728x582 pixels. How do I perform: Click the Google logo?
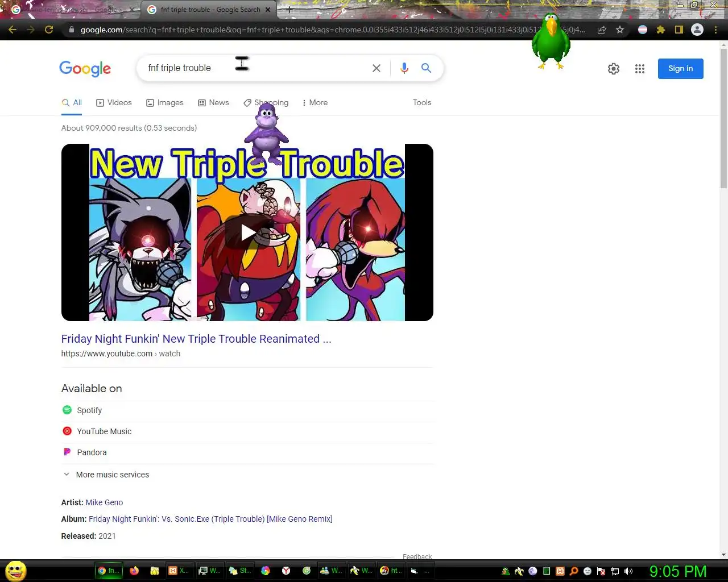click(85, 69)
